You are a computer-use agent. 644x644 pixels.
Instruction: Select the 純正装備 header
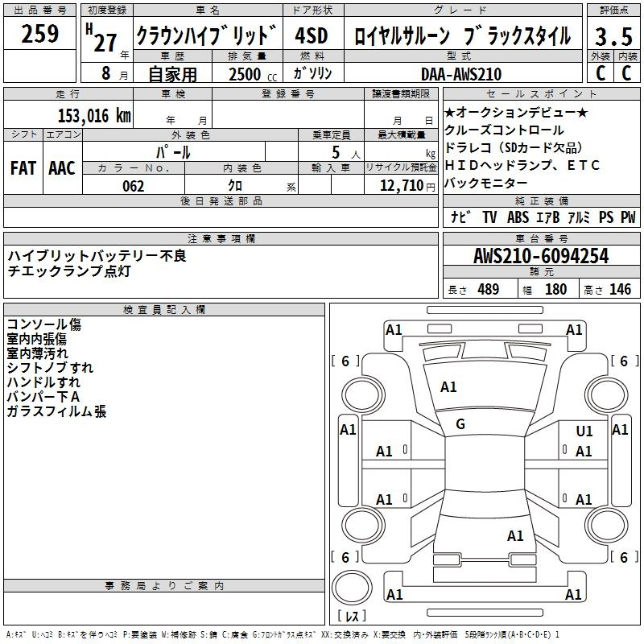[541, 200]
